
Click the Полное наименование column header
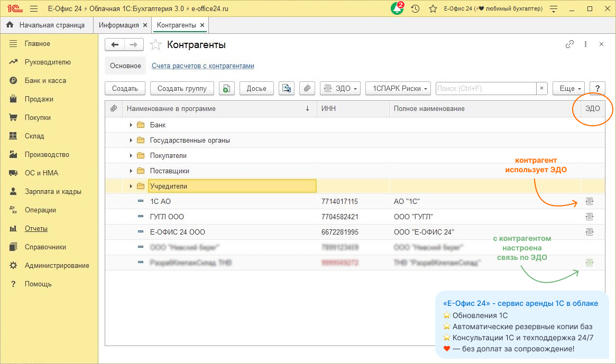point(485,108)
